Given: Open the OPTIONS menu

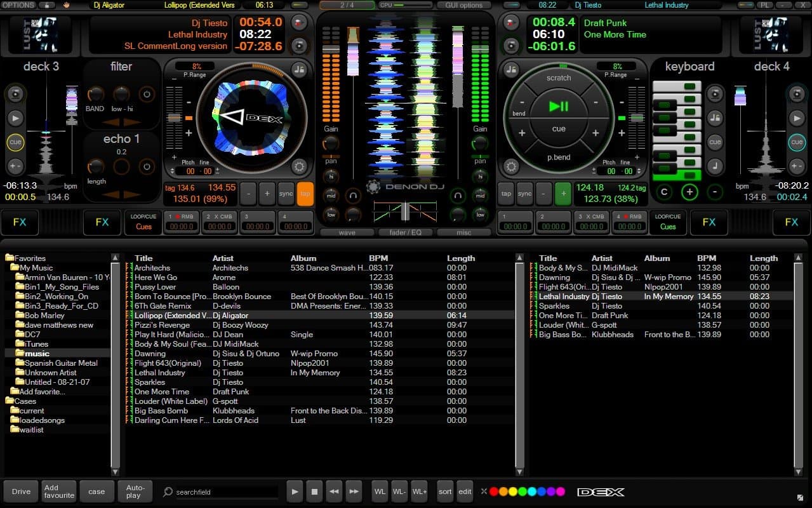Looking at the screenshot, I should [x=17, y=4].
